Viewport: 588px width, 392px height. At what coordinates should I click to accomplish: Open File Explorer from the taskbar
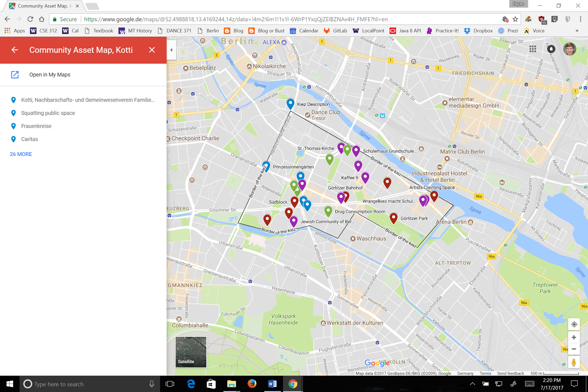231,384
